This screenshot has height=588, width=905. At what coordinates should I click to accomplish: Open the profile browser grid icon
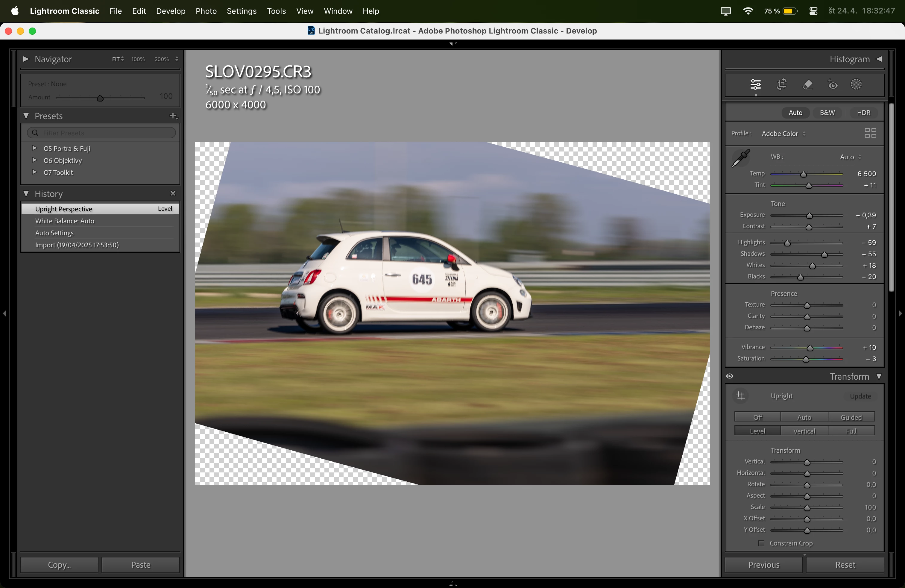click(870, 133)
